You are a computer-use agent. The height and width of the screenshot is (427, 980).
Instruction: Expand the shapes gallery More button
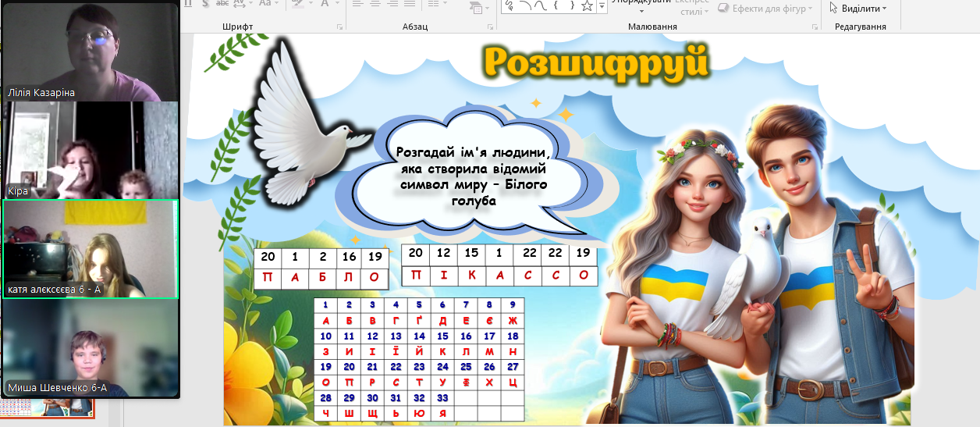pyautogui.click(x=602, y=6)
